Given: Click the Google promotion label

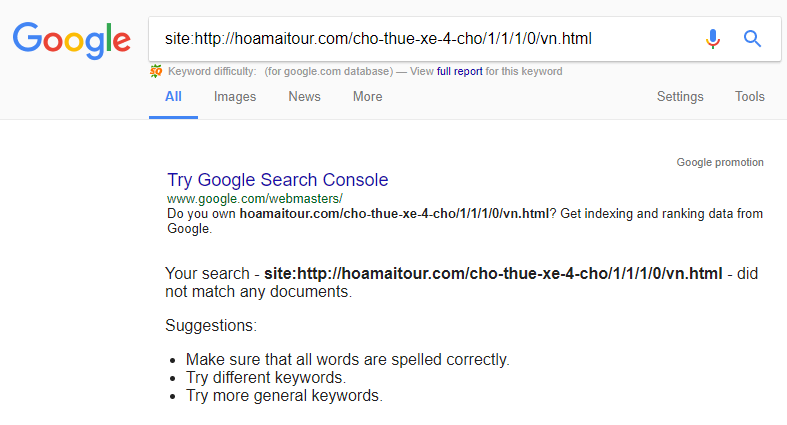Looking at the screenshot, I should pos(720,162).
